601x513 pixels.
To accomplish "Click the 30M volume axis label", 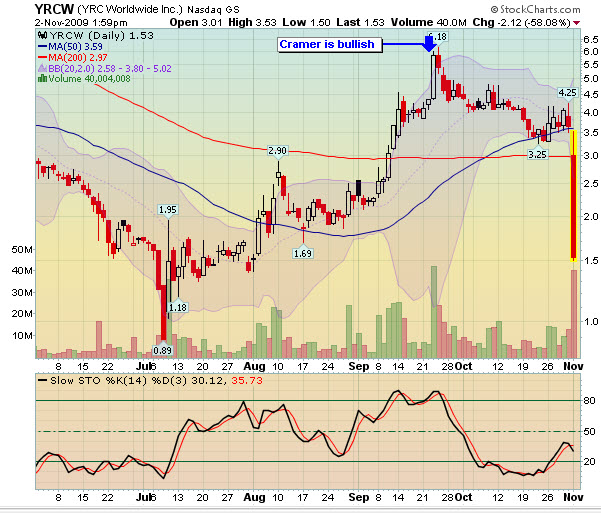I will coord(22,293).
